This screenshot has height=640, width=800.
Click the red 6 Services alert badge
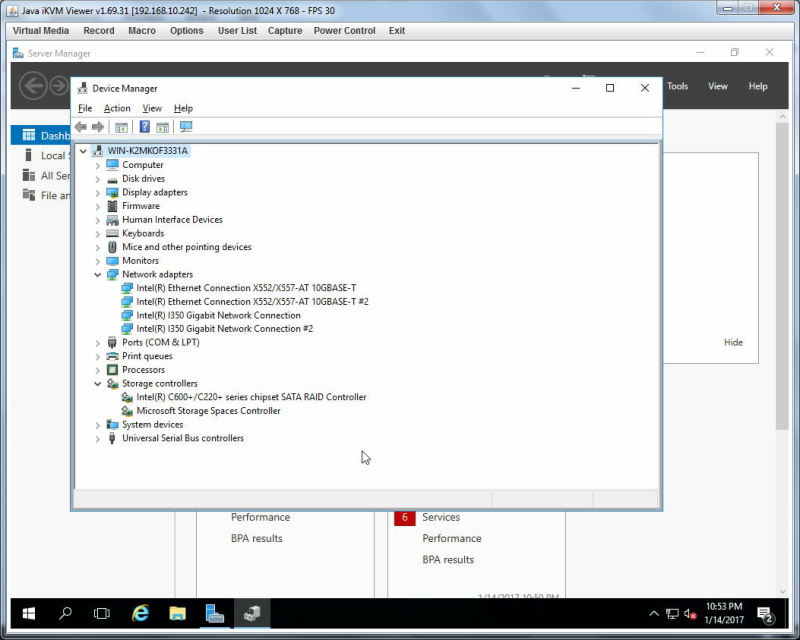pyautogui.click(x=405, y=518)
